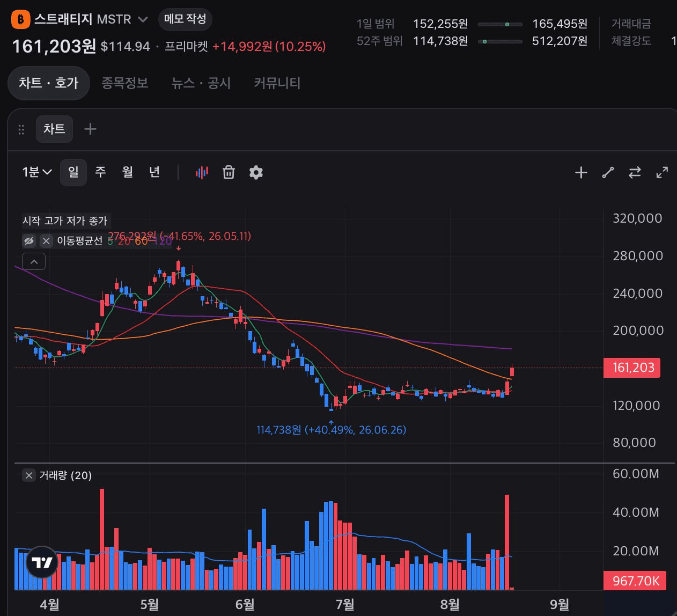Click the 메모 작성 button
Screen dimensions: 677x616
(185, 19)
